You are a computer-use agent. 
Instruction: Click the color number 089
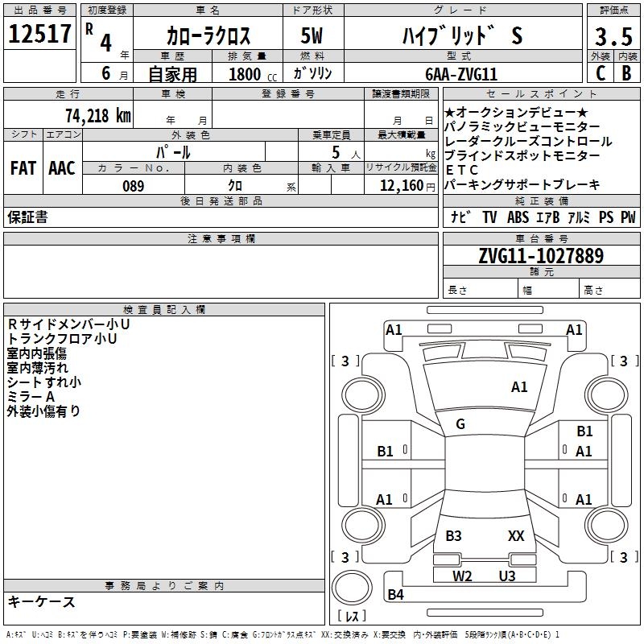click(134, 186)
